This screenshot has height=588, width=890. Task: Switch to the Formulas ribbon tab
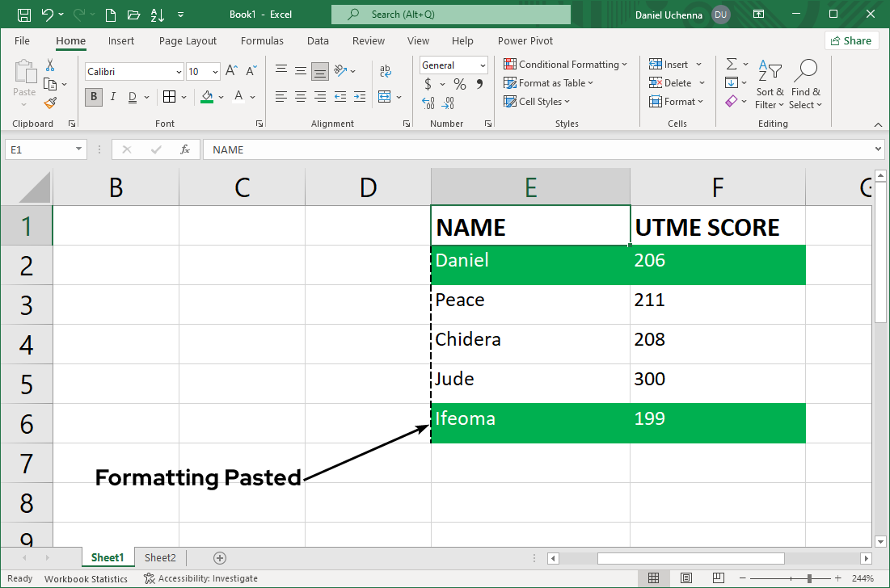[262, 40]
